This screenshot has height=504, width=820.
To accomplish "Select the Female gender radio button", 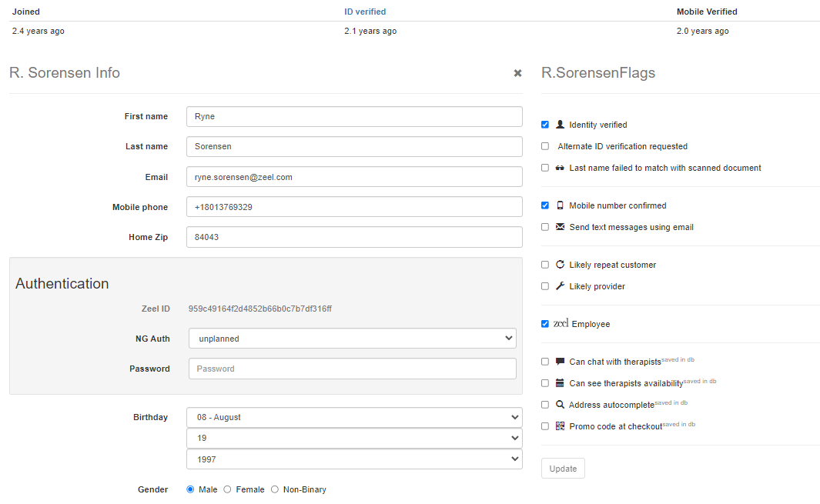I will (227, 489).
